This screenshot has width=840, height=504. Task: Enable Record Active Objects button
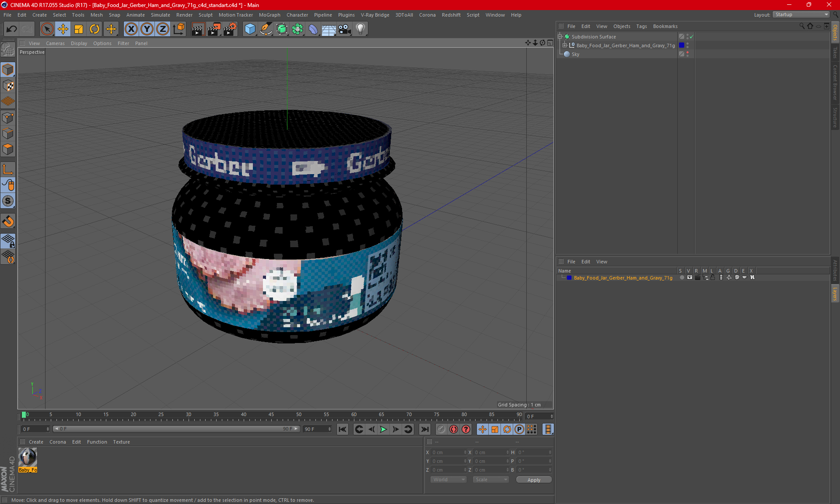[441, 429]
